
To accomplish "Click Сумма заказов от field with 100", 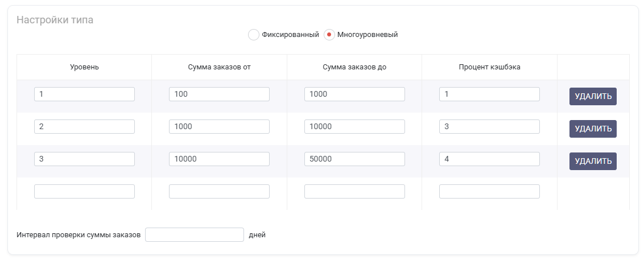I will 220,94.
